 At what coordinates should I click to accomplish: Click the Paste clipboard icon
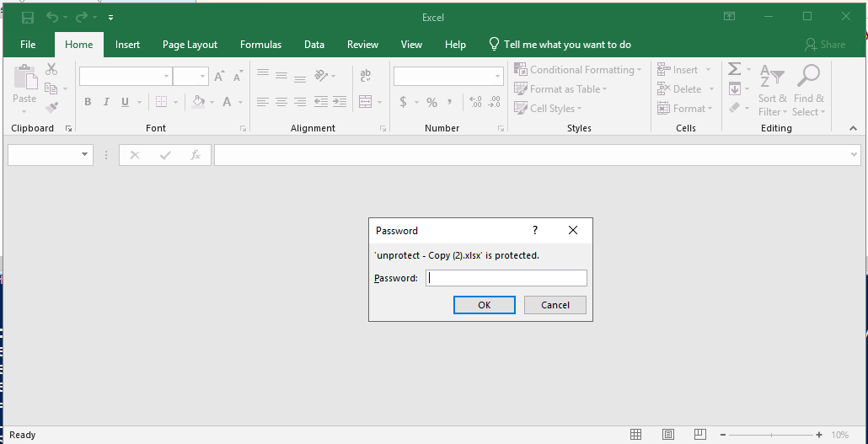pyautogui.click(x=24, y=78)
